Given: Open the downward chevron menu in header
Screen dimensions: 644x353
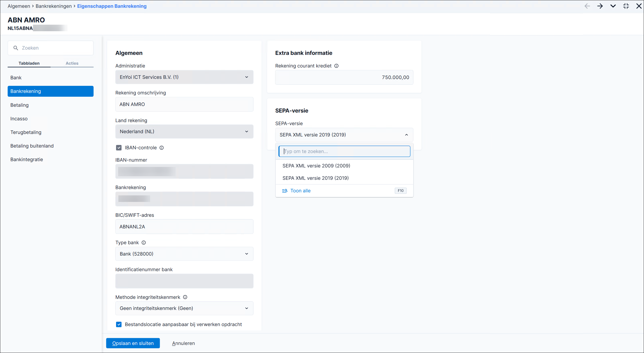Looking at the screenshot, I should click(613, 6).
